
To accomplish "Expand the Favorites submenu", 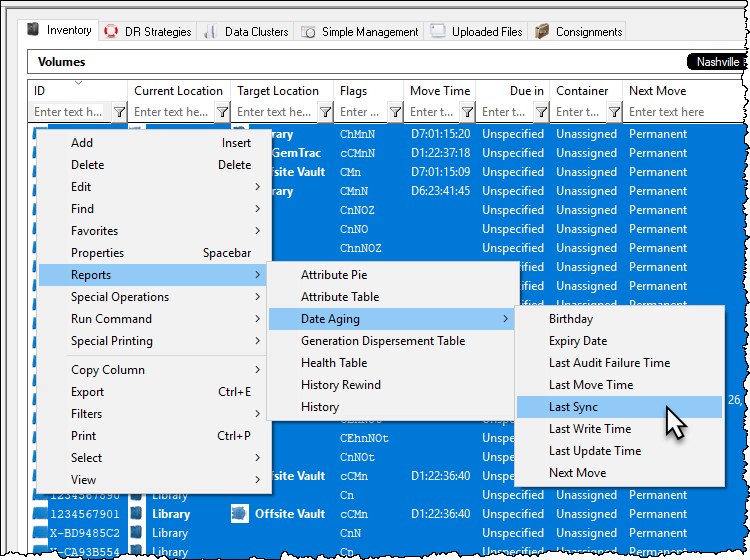I will tap(154, 231).
